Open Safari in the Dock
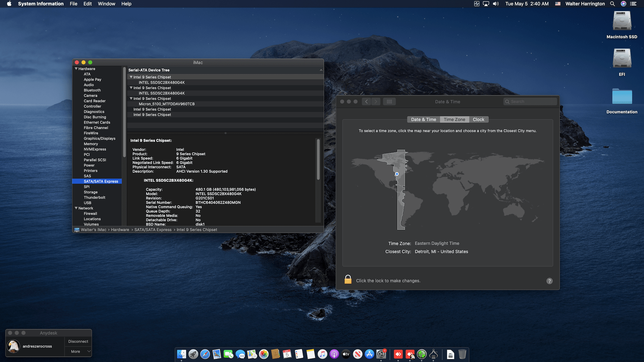The image size is (644, 362). click(x=205, y=354)
